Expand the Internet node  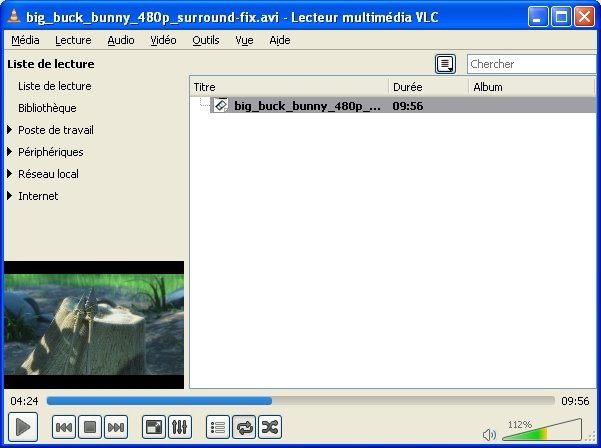pyautogui.click(x=10, y=196)
